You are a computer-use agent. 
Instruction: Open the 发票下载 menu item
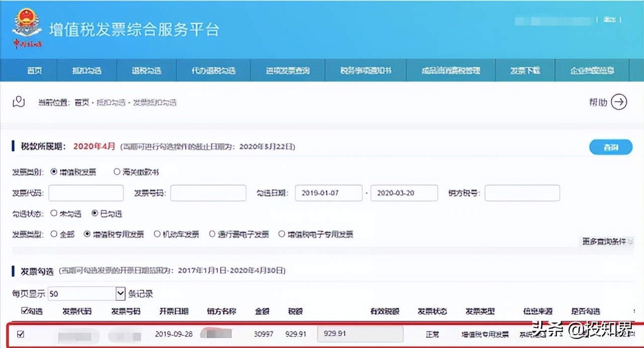click(525, 70)
